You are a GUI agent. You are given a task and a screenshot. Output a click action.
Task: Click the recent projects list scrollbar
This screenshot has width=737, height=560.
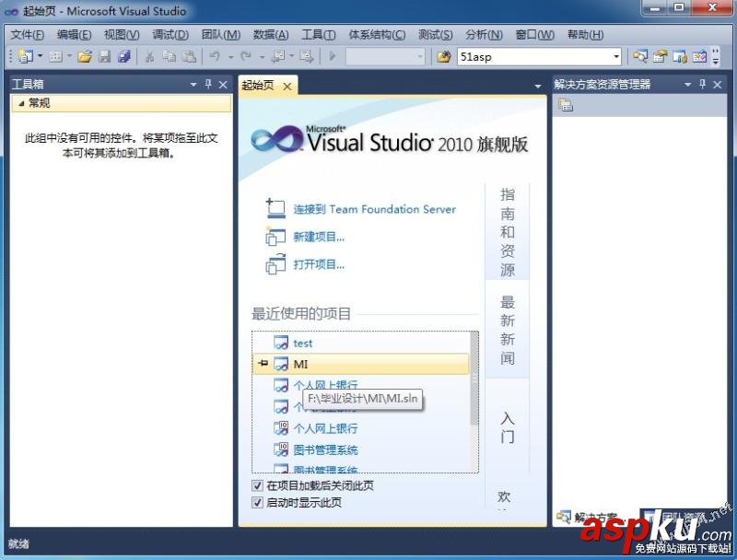[x=474, y=379]
